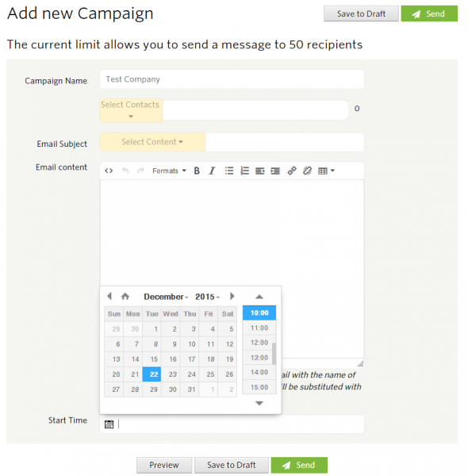Viewport: 468px width, 476px height.
Task: Open the insert table menu
Action: tap(326, 171)
